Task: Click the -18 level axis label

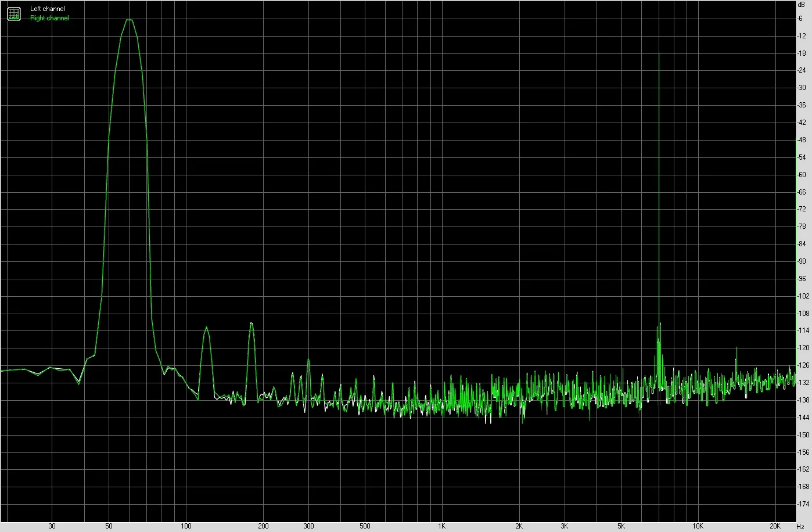Action: (802, 53)
